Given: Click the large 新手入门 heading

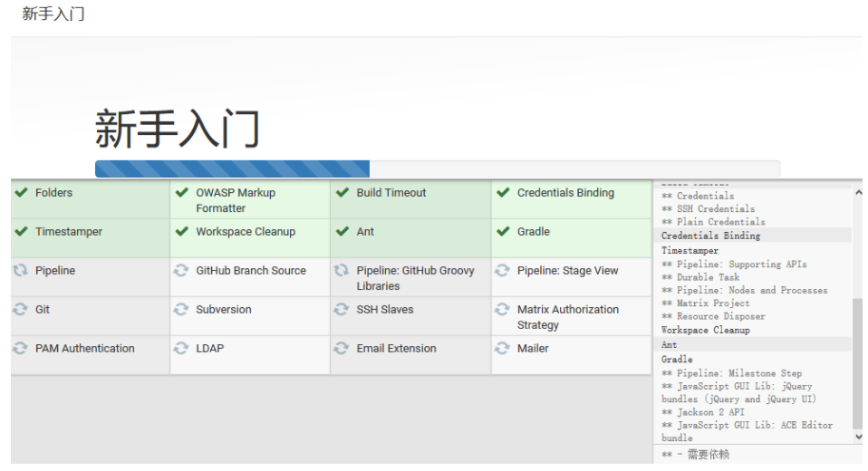Looking at the screenshot, I should pyautogui.click(x=178, y=129).
